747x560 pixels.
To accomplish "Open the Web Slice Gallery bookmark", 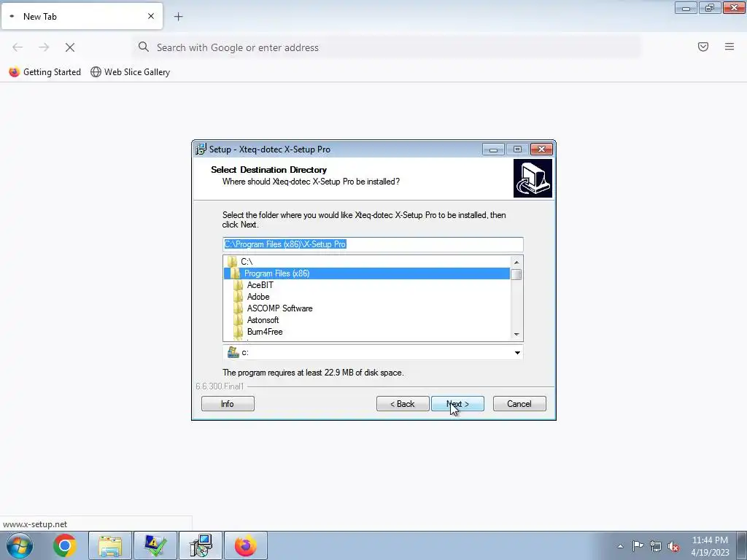I will [x=130, y=72].
